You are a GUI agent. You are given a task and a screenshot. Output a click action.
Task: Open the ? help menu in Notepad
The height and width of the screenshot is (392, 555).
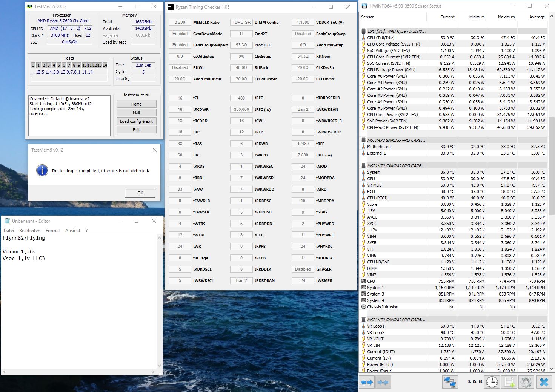pos(86,231)
